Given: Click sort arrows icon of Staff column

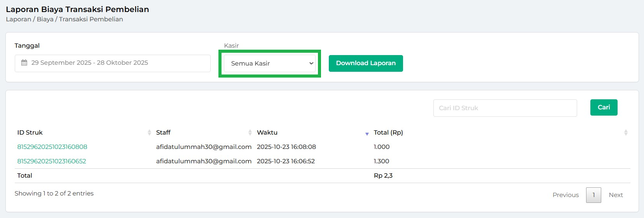Looking at the screenshot, I should click(x=250, y=133).
